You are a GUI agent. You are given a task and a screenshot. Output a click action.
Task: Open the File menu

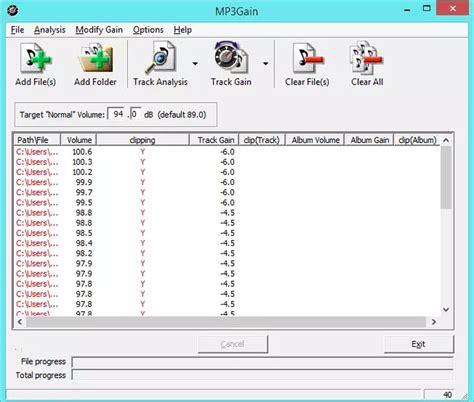[17, 30]
